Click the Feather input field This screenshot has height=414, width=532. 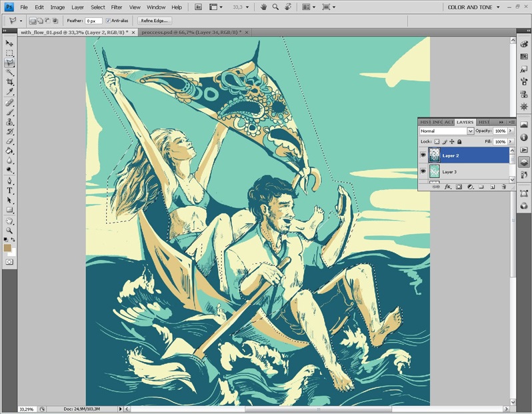click(92, 21)
